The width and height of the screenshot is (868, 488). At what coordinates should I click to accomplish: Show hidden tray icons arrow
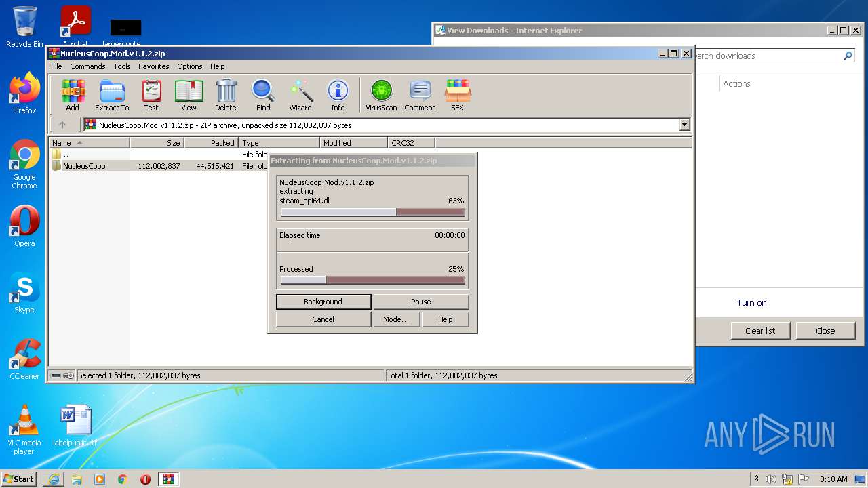pos(756,479)
